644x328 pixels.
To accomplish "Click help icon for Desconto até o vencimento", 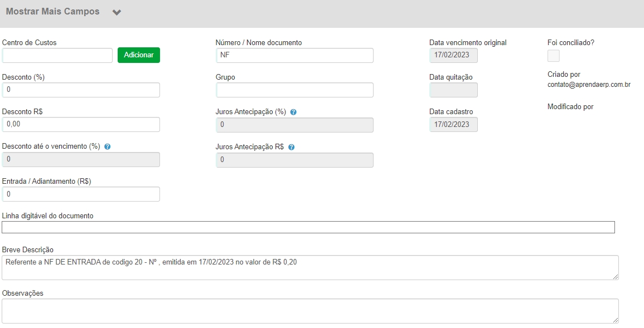I will click(x=108, y=147).
